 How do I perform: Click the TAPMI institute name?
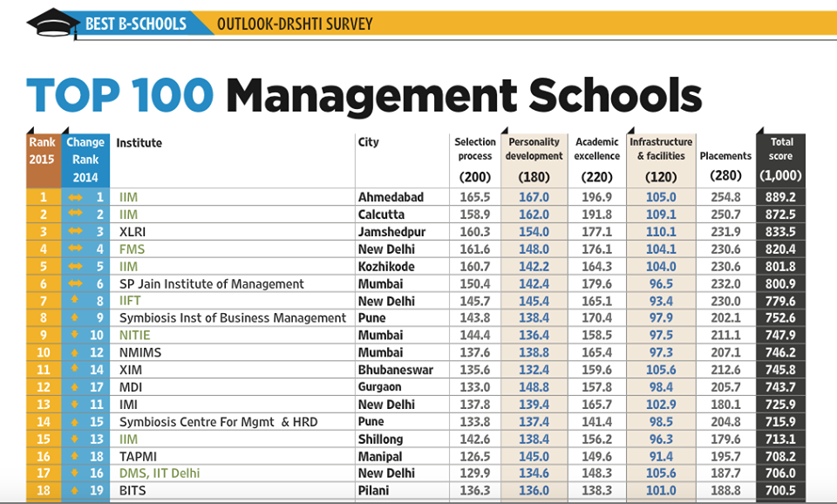(x=138, y=457)
